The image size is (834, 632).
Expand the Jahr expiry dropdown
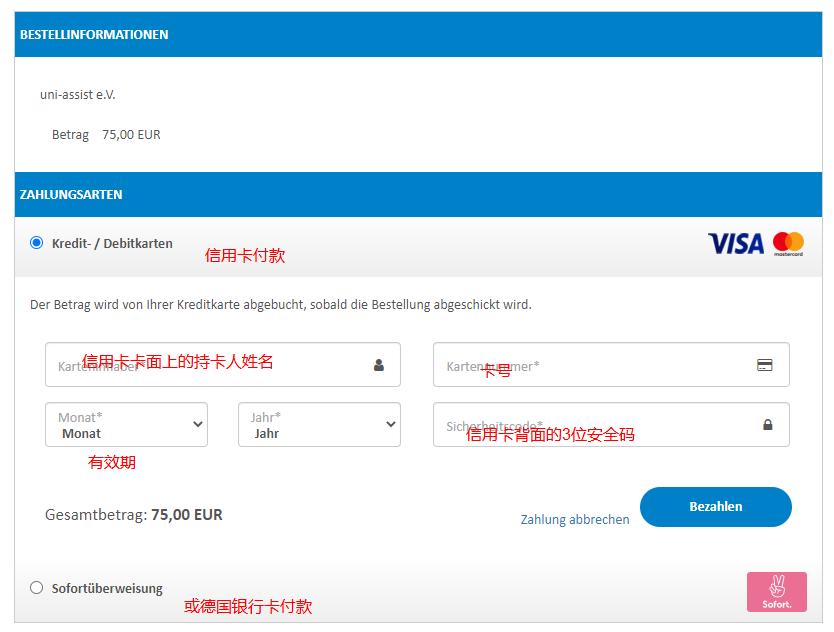[318, 425]
